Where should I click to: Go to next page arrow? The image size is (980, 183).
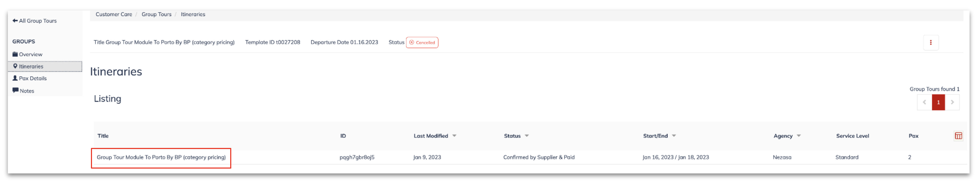952,102
